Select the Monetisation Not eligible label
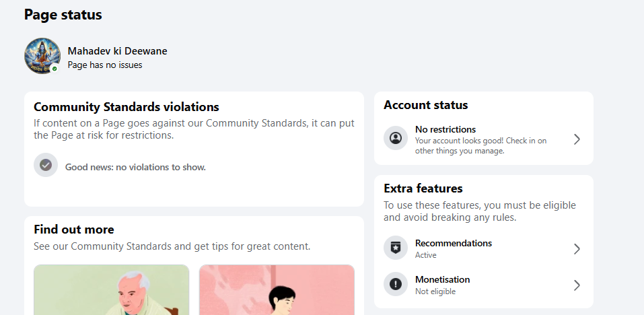 tap(435, 291)
